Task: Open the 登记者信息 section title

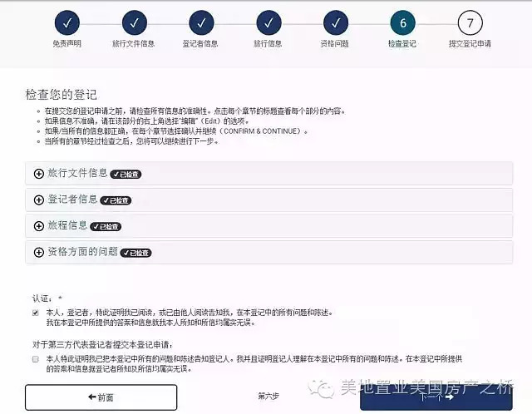Action: point(72,200)
